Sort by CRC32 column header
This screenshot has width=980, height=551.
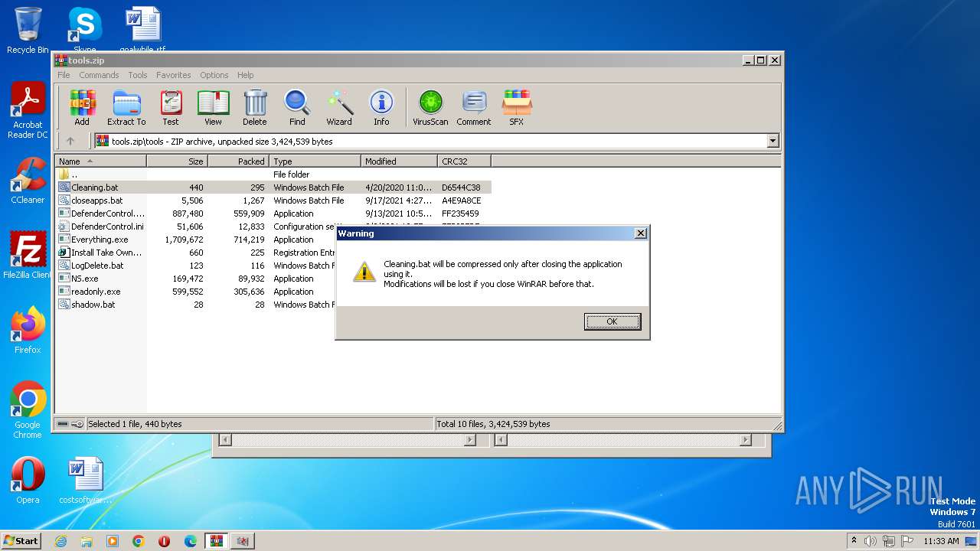pos(464,161)
